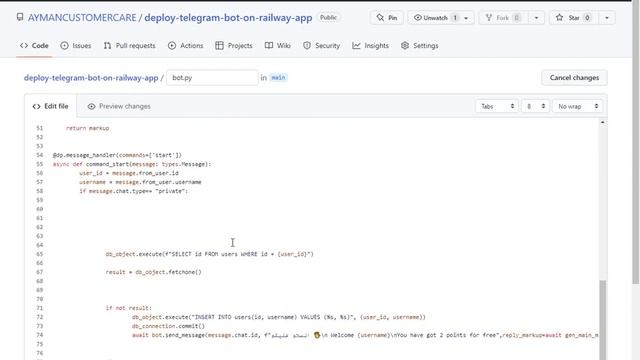The height and width of the screenshot is (360, 640).
Task: Open the Actions tab
Action: point(185,46)
